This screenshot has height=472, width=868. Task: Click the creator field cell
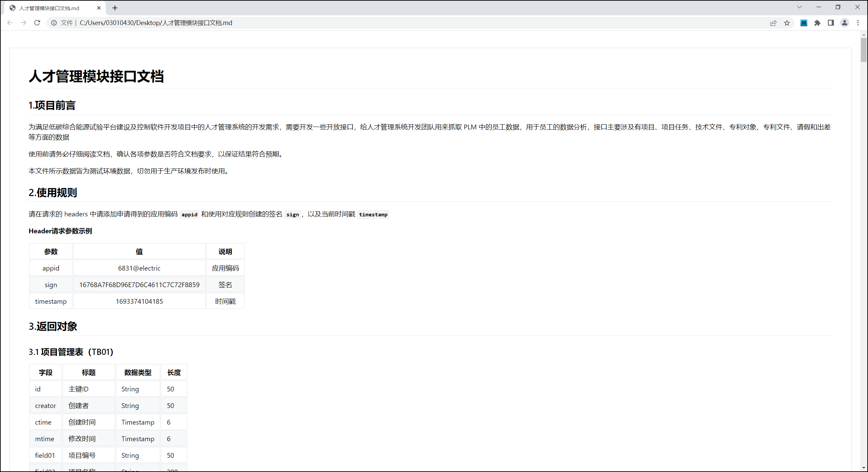click(46, 406)
